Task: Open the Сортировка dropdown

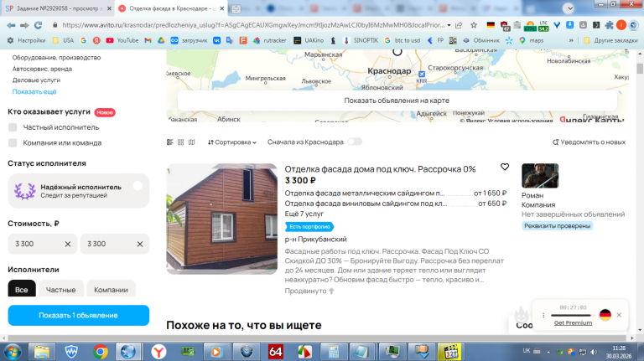Action: click(232, 142)
